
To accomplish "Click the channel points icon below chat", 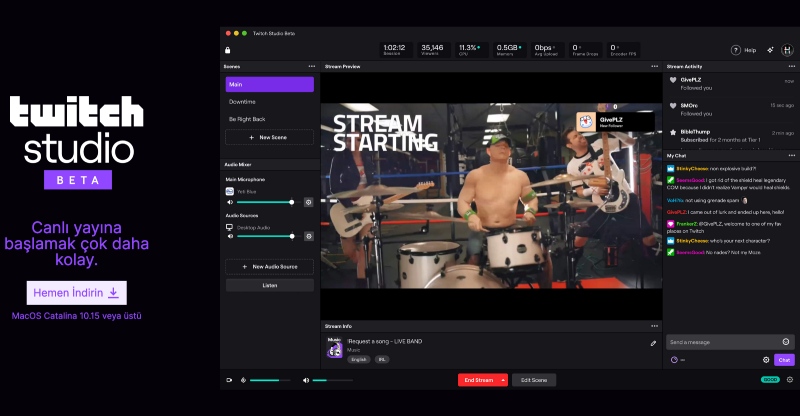I will [x=674, y=360].
